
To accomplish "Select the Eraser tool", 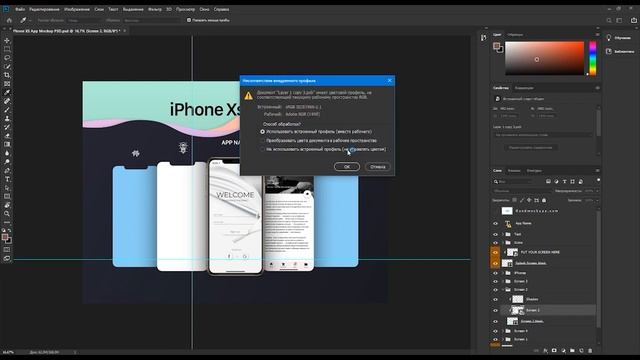I will point(7,136).
